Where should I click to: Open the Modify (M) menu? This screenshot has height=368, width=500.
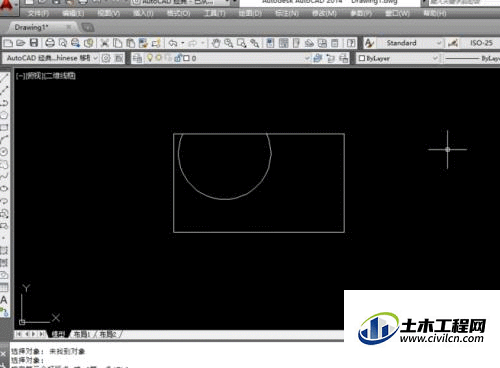325,14
